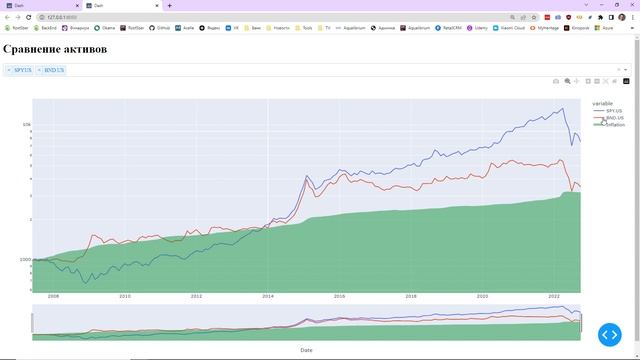Click the 2022 x-axis tick label

(554, 296)
